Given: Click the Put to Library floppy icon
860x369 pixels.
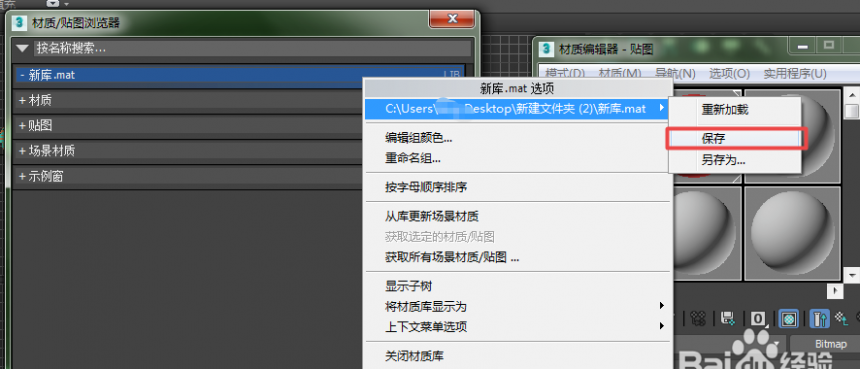Looking at the screenshot, I should (x=728, y=318).
